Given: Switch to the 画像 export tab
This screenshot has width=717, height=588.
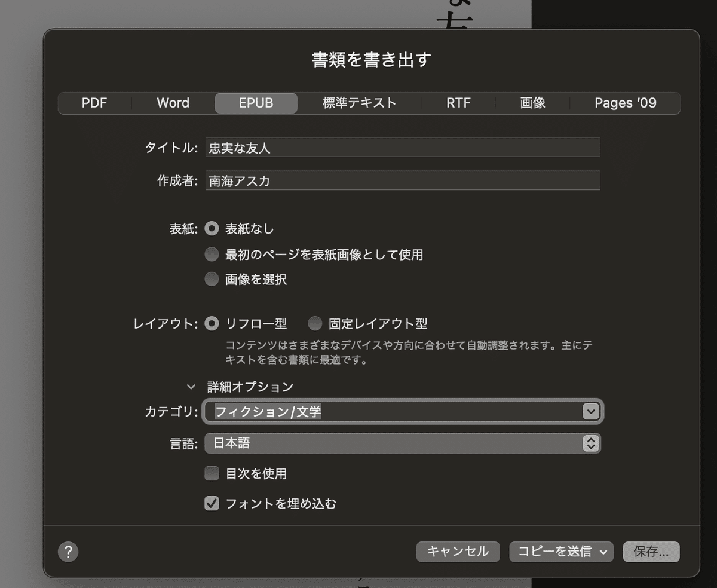Looking at the screenshot, I should click(x=532, y=103).
